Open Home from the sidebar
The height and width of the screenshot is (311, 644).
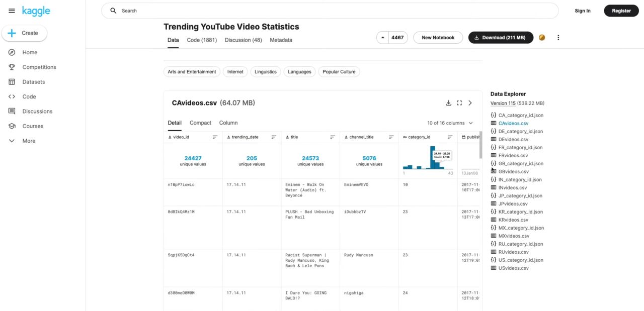click(x=30, y=52)
